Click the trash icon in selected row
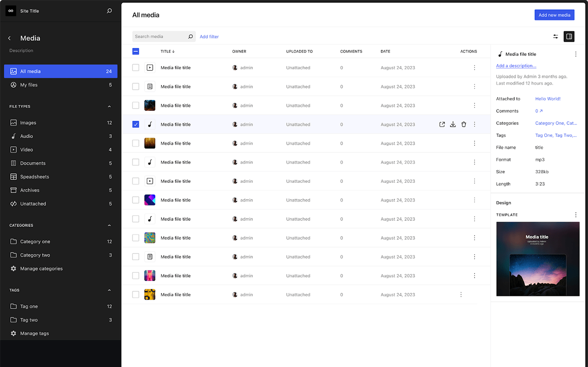This screenshot has width=588, height=367. pyautogui.click(x=464, y=124)
